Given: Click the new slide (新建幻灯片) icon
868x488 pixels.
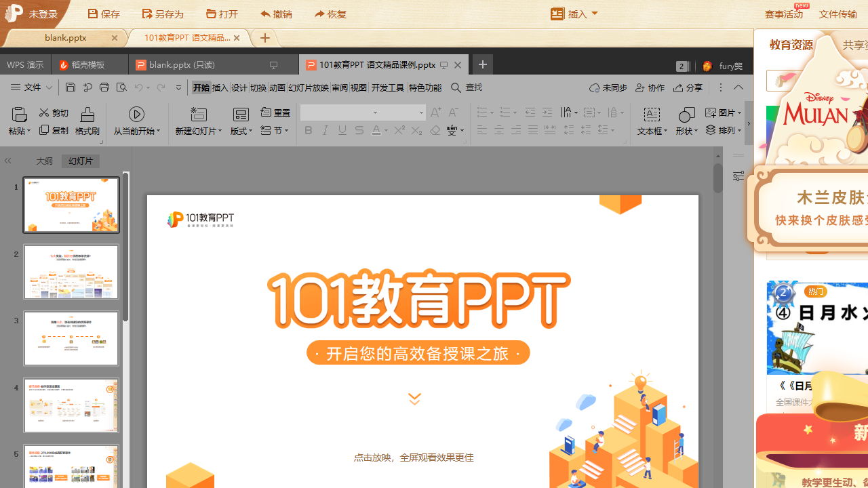Looking at the screenshot, I should (198, 114).
